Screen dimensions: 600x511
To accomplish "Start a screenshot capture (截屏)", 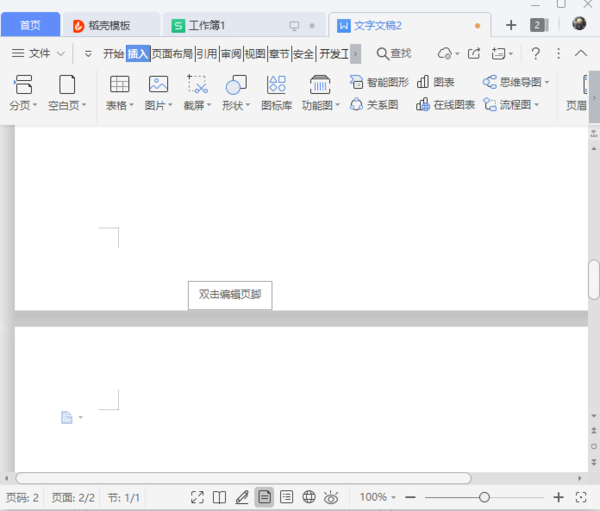I will coord(197,93).
